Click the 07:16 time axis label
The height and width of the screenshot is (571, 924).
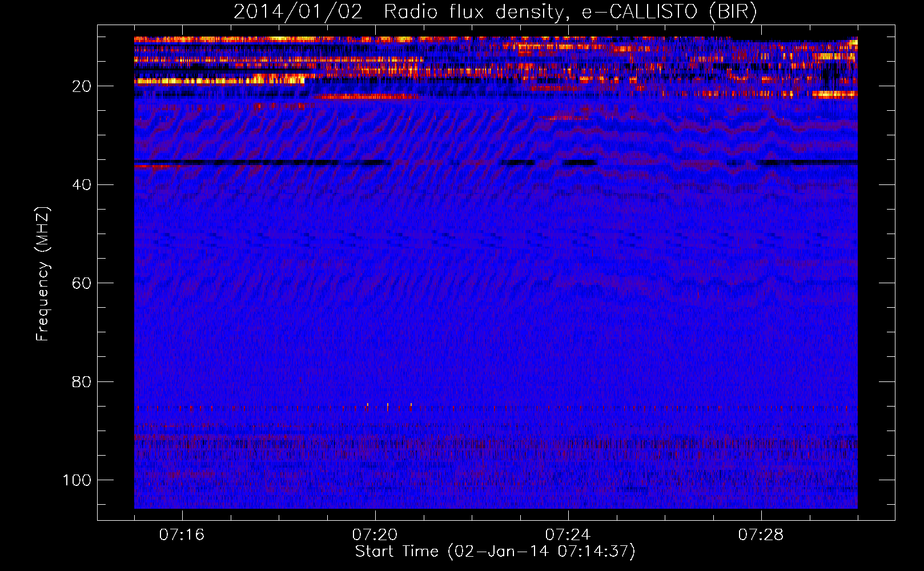click(182, 535)
